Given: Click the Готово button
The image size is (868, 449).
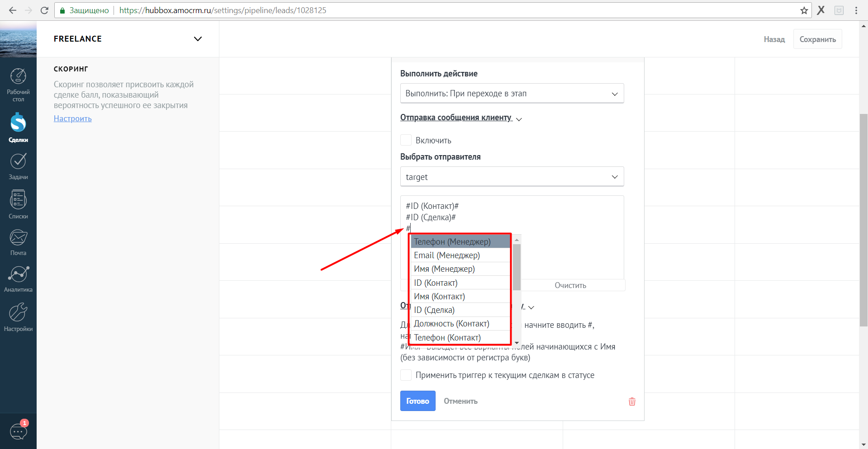Looking at the screenshot, I should [x=417, y=401].
